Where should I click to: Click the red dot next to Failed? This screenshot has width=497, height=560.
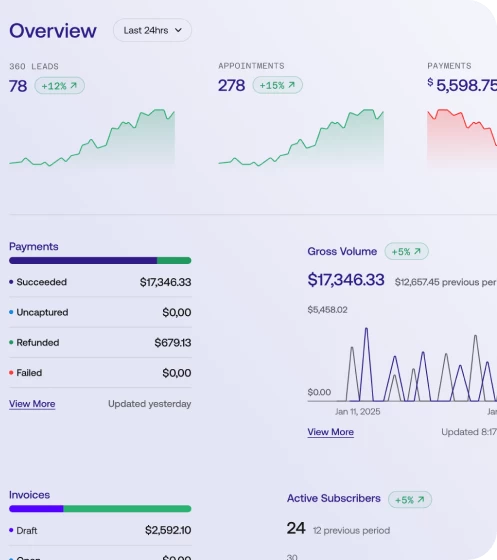(x=11, y=372)
